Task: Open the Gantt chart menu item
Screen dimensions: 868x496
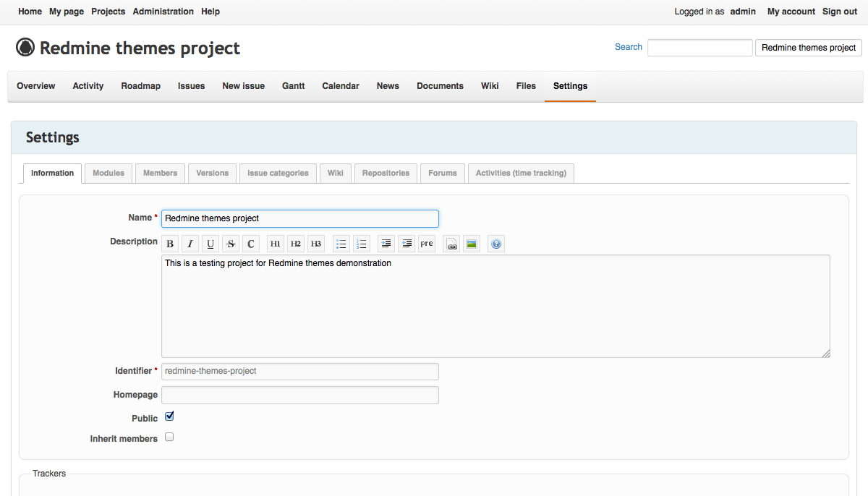Action: point(294,86)
